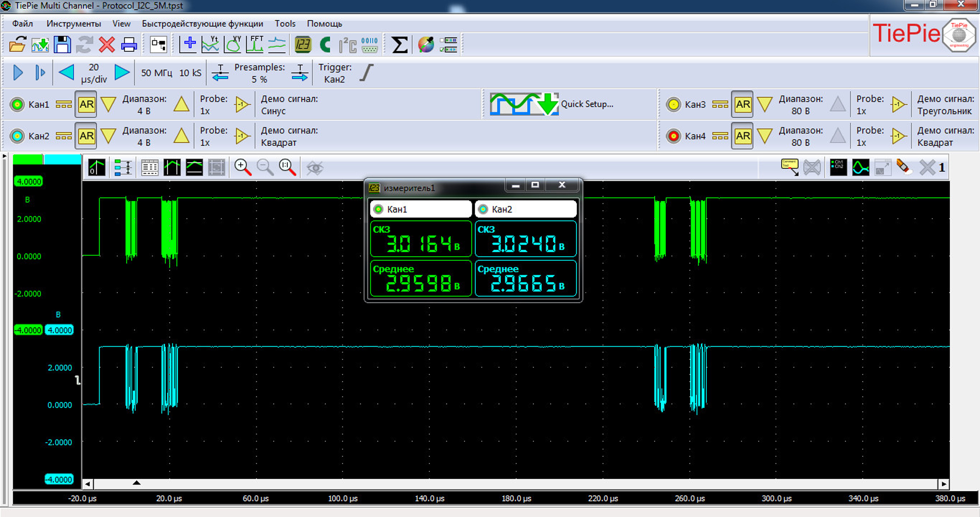The image size is (980, 517).
Task: Toggle auto-range AR button for Кан2
Action: pos(86,136)
